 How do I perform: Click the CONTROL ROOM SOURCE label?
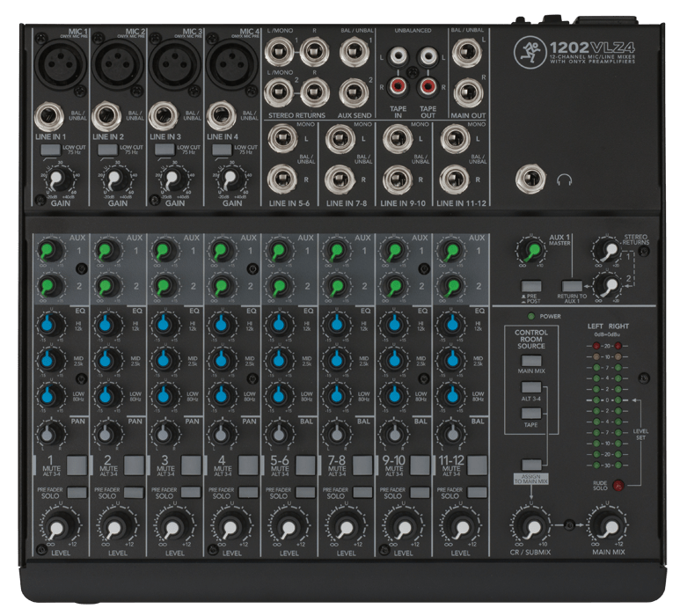pos(531,339)
